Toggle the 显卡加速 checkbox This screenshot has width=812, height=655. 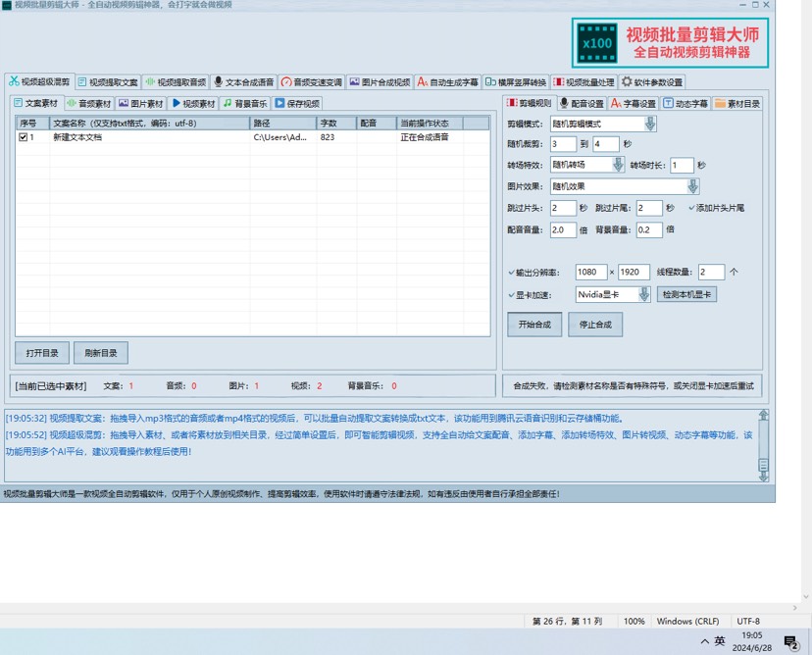point(512,294)
